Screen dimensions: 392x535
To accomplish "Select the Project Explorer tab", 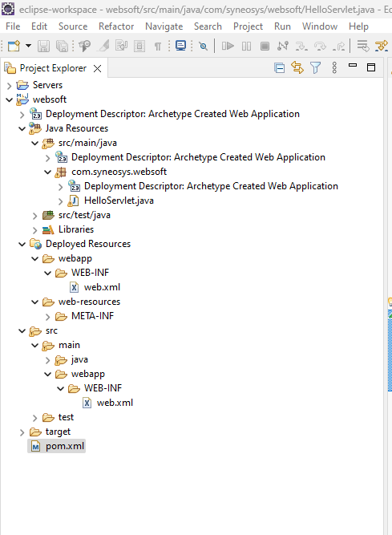I will (53, 68).
